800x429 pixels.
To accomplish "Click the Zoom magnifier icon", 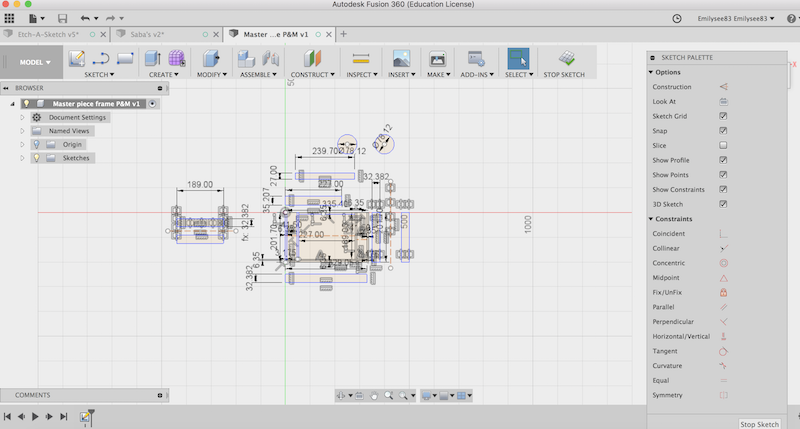I will point(389,395).
